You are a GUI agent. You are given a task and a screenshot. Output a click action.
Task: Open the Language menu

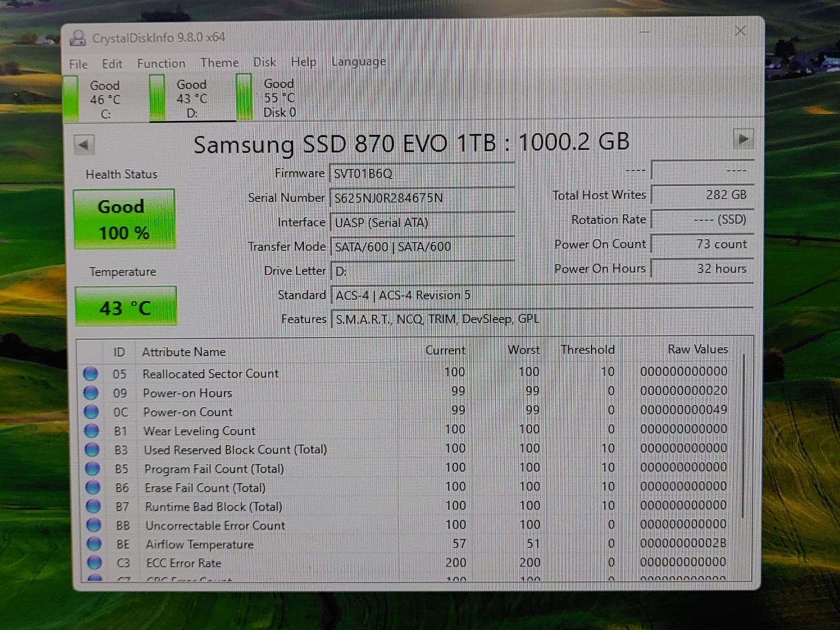(x=358, y=61)
